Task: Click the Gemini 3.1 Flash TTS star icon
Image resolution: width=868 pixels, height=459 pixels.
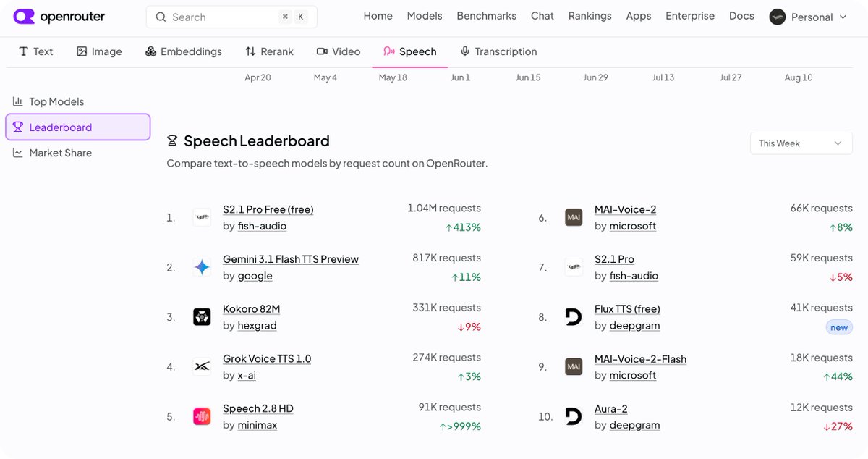Action: pos(202,267)
